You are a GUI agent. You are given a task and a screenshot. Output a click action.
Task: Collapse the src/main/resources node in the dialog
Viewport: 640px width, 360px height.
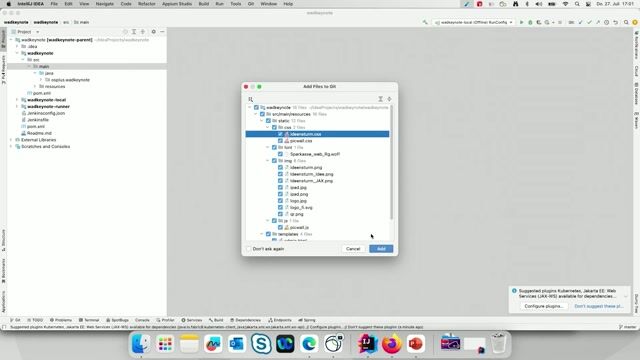pos(256,114)
